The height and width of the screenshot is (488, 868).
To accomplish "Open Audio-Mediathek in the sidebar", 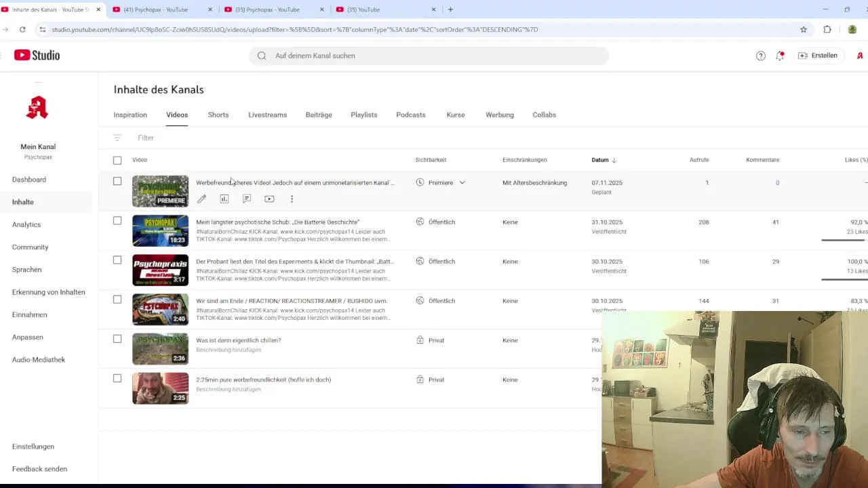I will tap(39, 360).
